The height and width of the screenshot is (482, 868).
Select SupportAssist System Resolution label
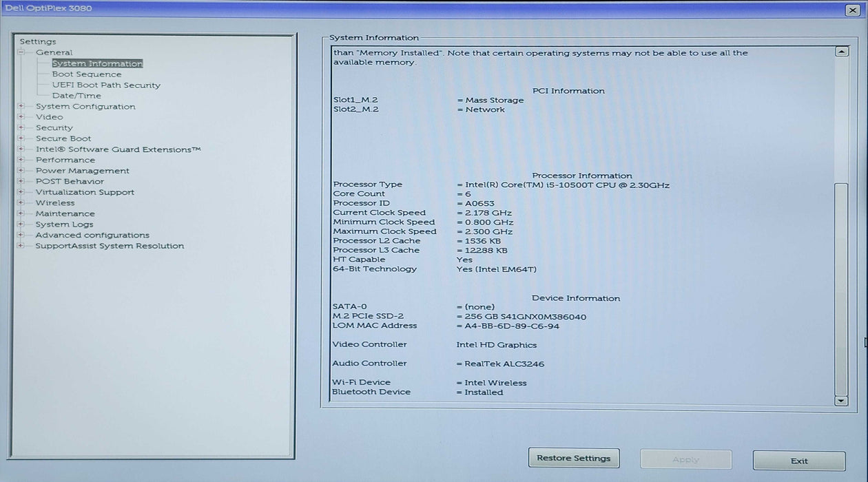(110, 246)
